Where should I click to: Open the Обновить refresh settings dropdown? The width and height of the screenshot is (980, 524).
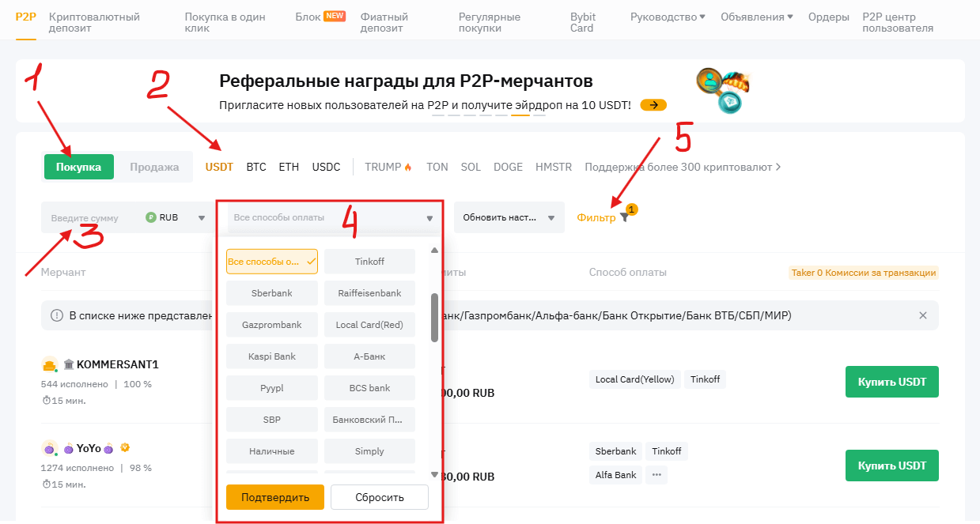[x=509, y=217]
